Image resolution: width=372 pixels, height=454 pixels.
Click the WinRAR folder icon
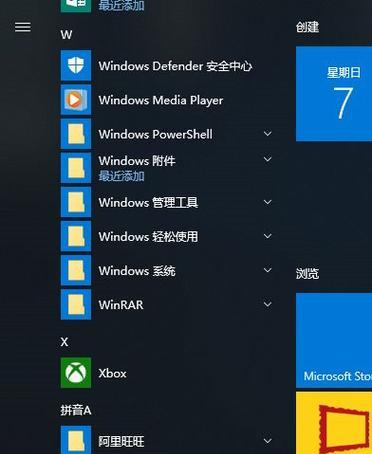tap(76, 304)
